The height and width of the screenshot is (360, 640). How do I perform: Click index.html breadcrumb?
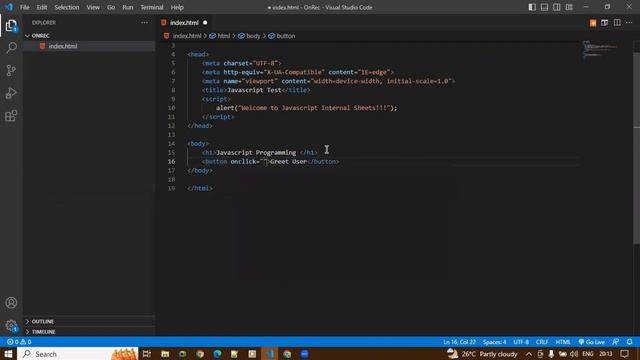click(187, 36)
